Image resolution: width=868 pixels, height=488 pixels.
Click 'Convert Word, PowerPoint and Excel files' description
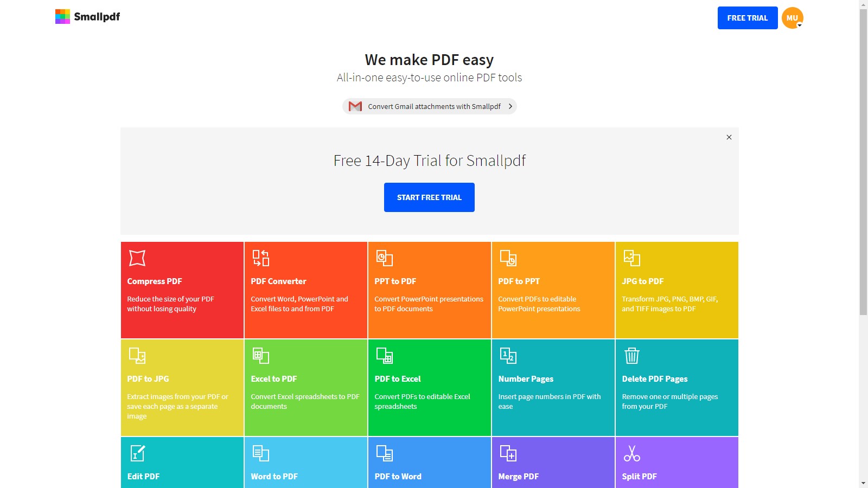click(x=299, y=304)
